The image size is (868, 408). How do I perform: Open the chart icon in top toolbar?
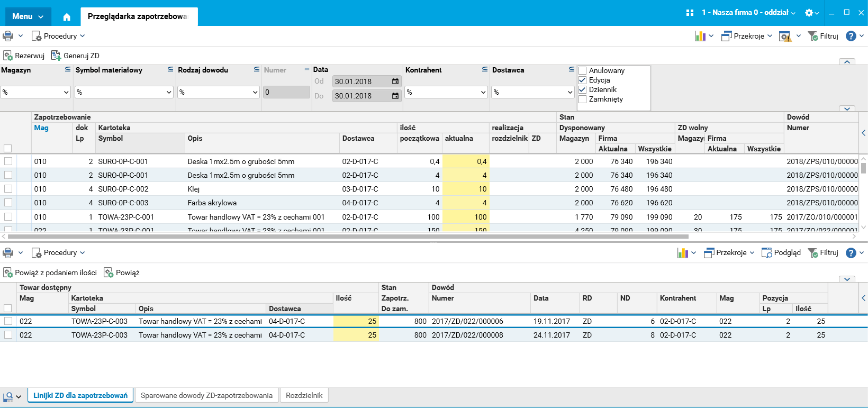(700, 36)
